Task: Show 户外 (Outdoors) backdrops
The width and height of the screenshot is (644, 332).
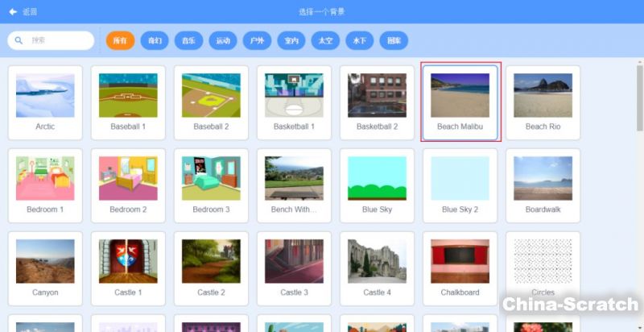Action: [258, 39]
